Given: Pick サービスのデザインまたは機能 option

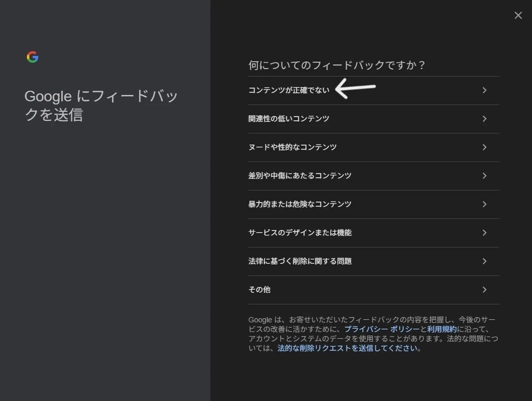Looking at the screenshot, I should tap(373, 233).
